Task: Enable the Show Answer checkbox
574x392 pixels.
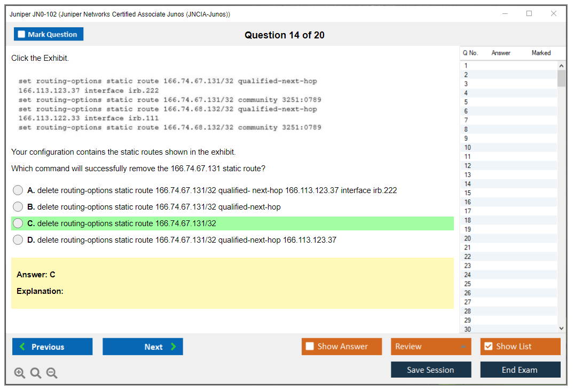Action: click(310, 347)
